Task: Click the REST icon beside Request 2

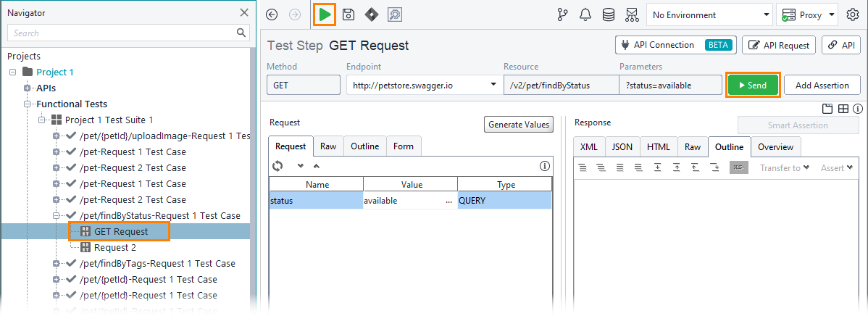Action: click(x=85, y=247)
